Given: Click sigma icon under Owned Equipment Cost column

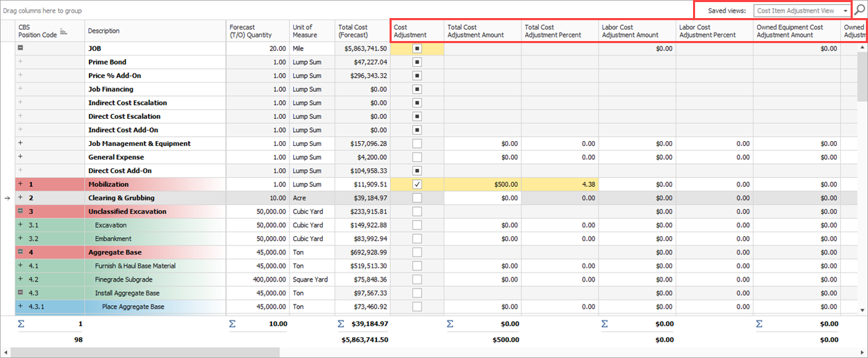Looking at the screenshot, I should 759,324.
